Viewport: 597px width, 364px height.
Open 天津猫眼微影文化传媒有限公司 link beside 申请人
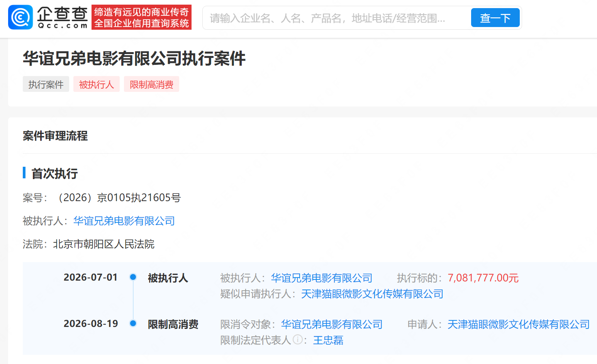coord(519,324)
